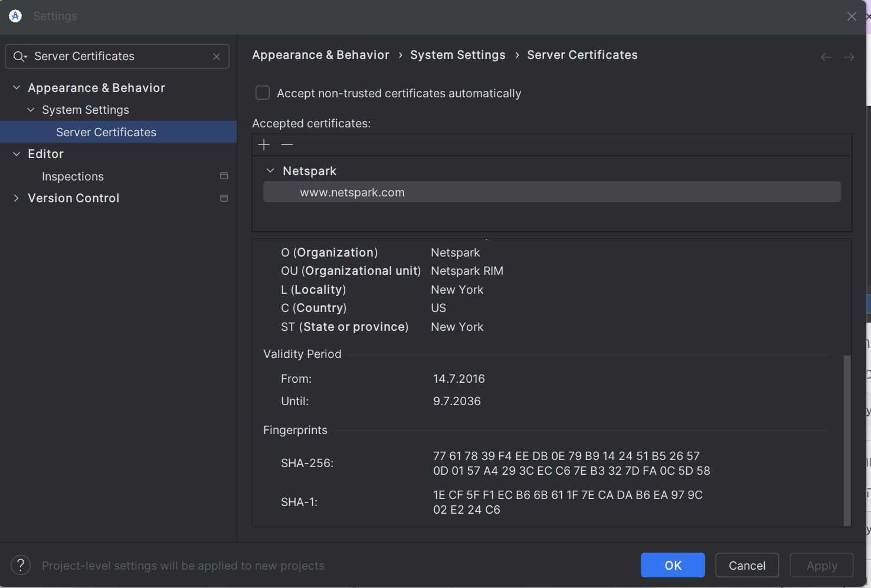Click the Android Studio logo in the title bar

pyautogui.click(x=15, y=16)
